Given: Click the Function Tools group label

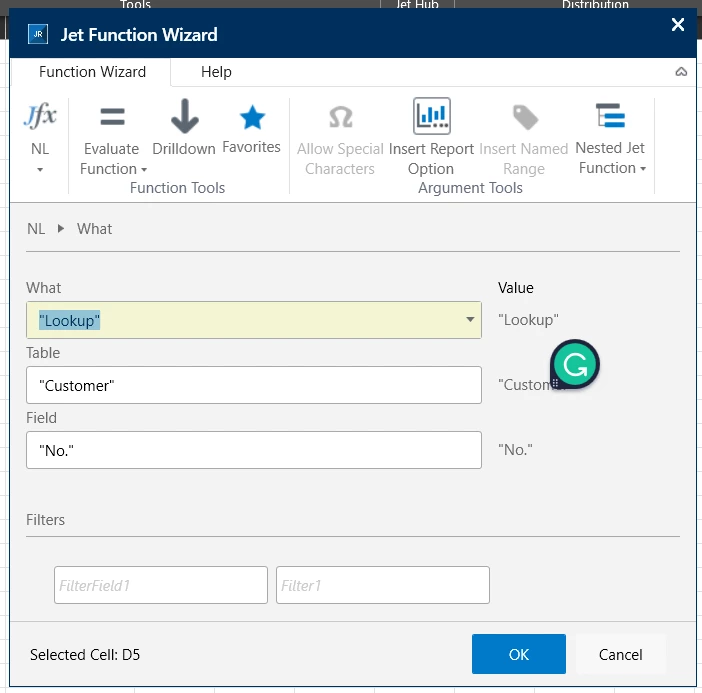Looking at the screenshot, I should click(177, 188).
